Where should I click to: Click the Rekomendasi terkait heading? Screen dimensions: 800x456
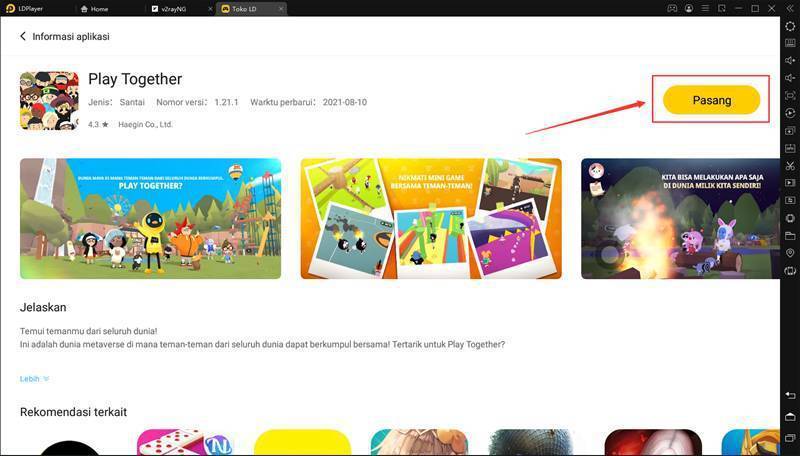(73, 412)
